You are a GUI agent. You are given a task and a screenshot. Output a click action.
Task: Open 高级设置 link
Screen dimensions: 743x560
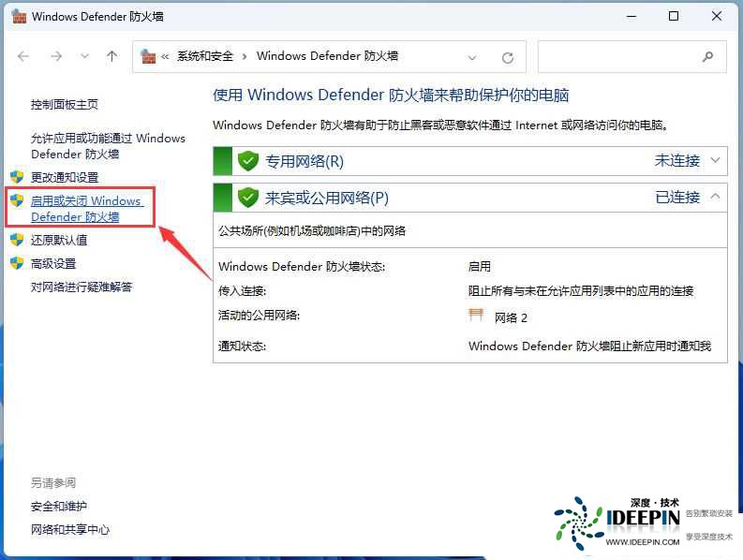(x=53, y=263)
